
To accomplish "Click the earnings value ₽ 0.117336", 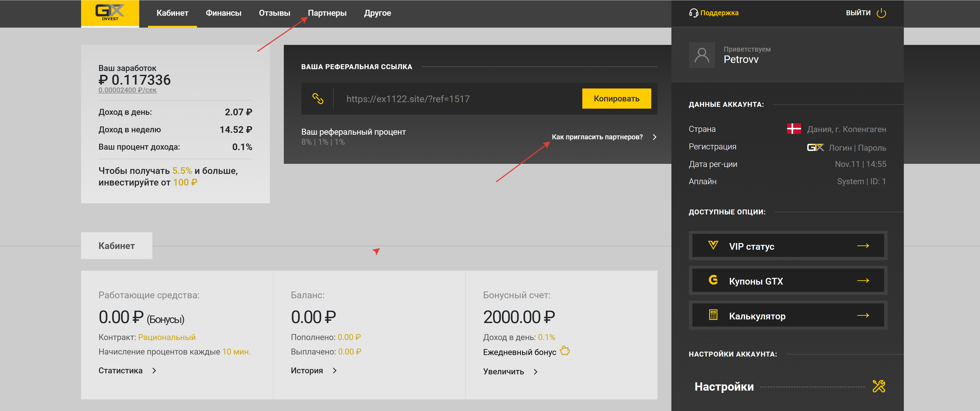I will coord(135,80).
